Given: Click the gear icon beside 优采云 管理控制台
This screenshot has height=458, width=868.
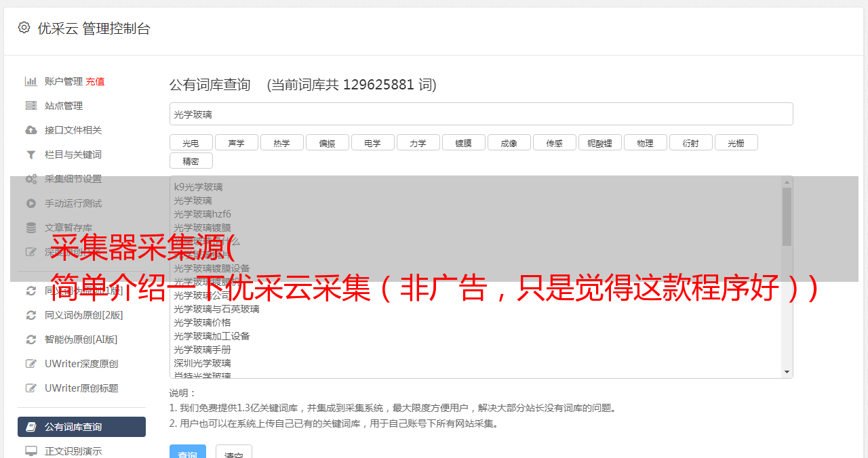Looking at the screenshot, I should coord(24,28).
